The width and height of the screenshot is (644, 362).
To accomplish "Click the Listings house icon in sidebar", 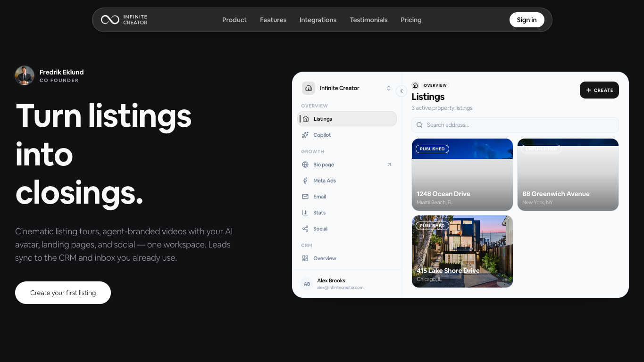I will coord(306,119).
